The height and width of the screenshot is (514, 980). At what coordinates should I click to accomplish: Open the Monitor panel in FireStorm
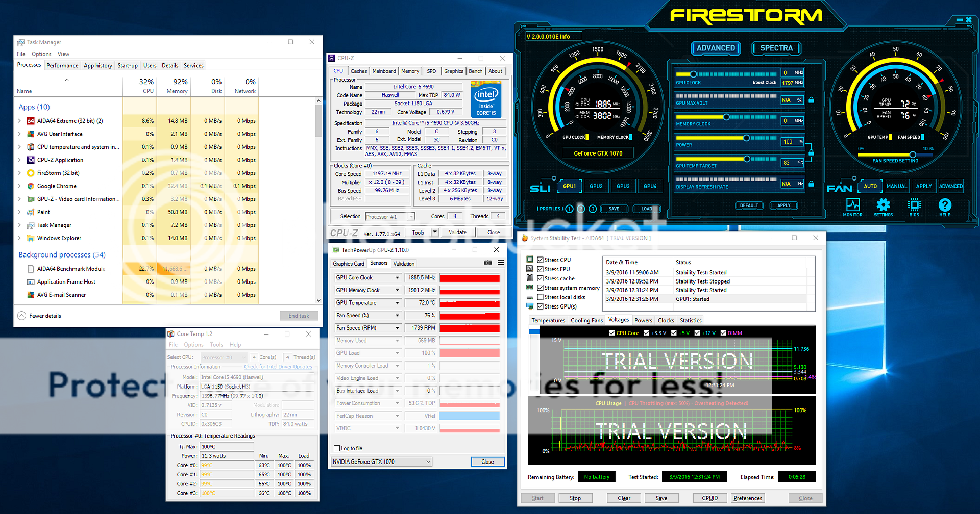(852, 207)
